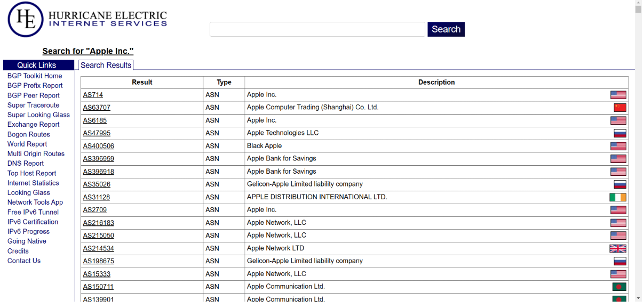Open Exchange Report link

tap(34, 124)
